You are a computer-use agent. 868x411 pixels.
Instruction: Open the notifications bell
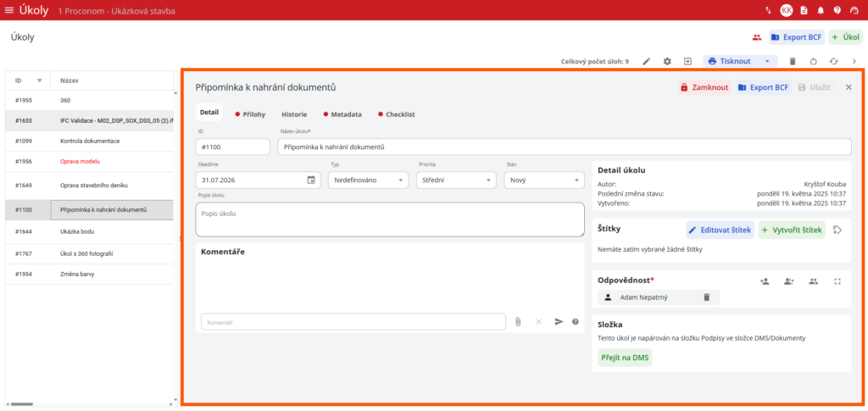(821, 10)
